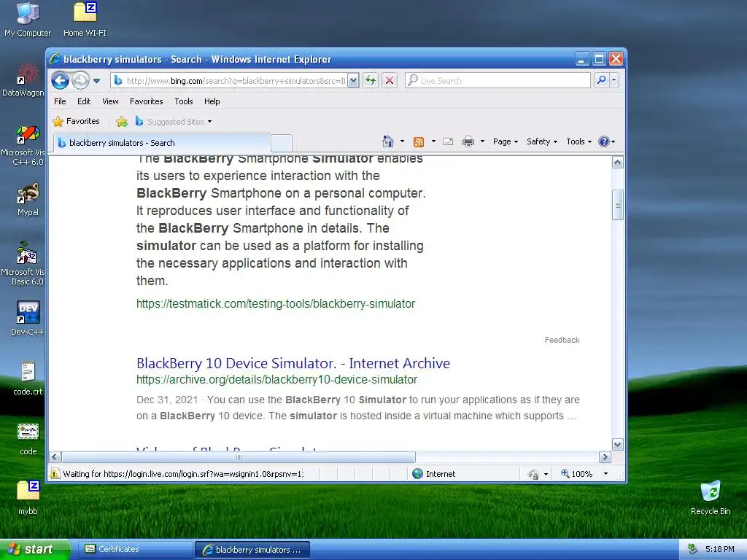Image resolution: width=747 pixels, height=560 pixels.
Task: Click the blackberry simulators taskbar button
Action: (252, 550)
